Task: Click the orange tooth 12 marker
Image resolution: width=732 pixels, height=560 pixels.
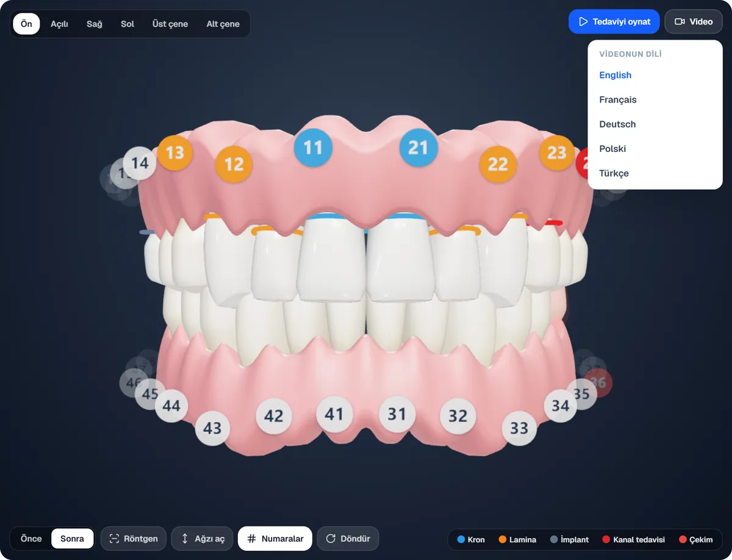Action: click(234, 164)
